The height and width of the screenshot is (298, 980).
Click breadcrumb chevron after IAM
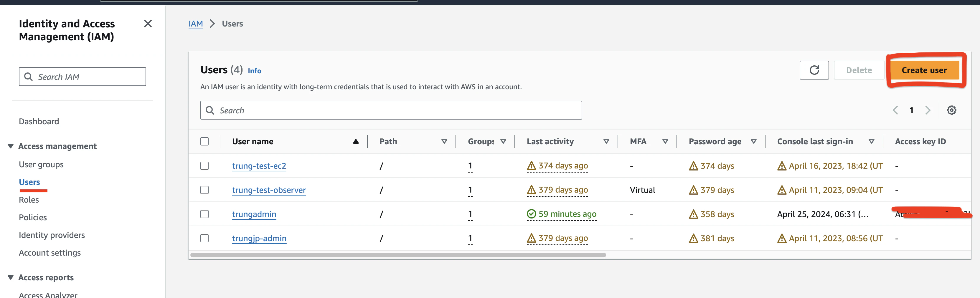[x=212, y=24]
